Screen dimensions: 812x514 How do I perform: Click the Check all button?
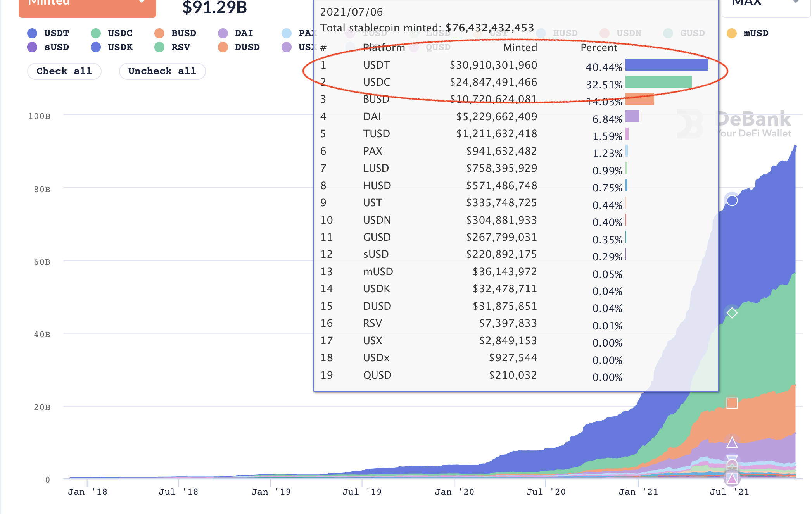coord(64,71)
